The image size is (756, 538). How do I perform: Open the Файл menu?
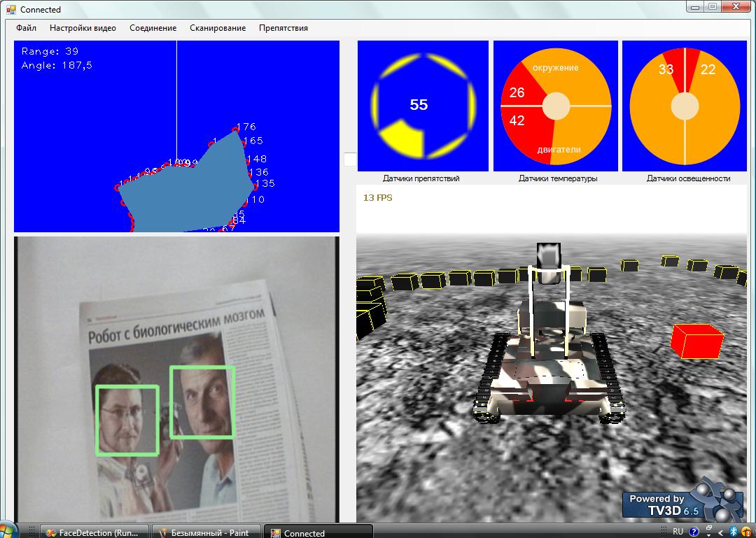[27, 28]
